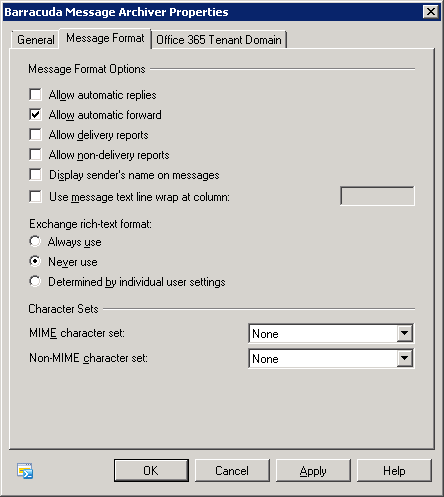
Task: Open the Office 365 Tenant Domain tab
Action: pyautogui.click(x=219, y=40)
